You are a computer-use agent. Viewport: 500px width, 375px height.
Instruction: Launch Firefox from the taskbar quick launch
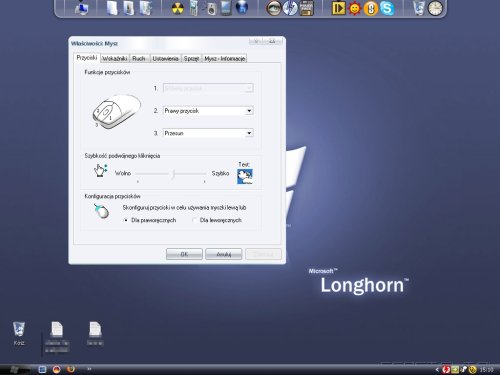[71, 369]
